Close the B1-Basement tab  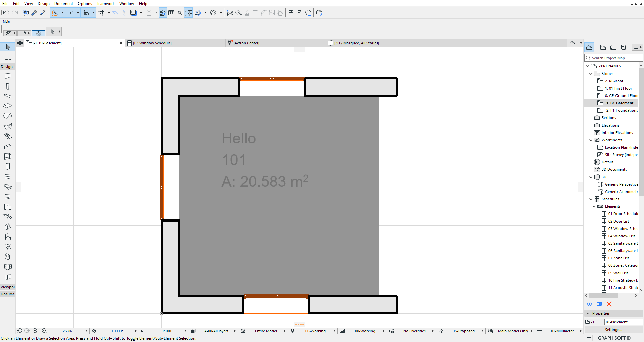(x=121, y=43)
